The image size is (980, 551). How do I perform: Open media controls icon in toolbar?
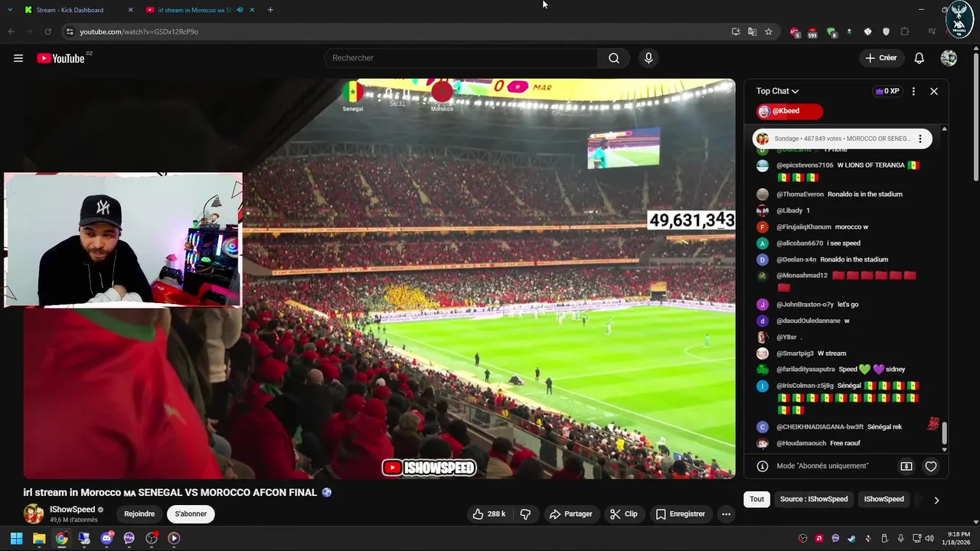tap(932, 31)
